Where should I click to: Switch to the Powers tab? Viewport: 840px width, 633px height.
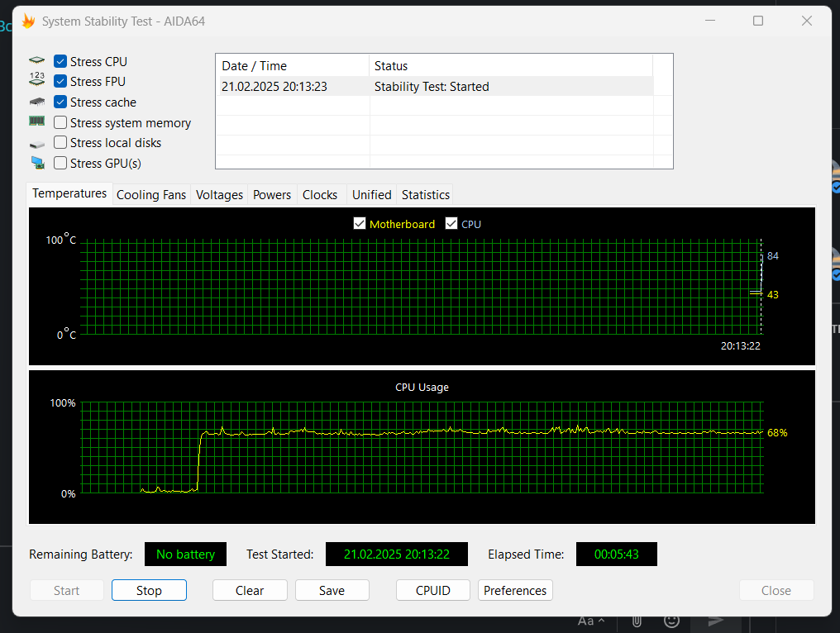[272, 195]
